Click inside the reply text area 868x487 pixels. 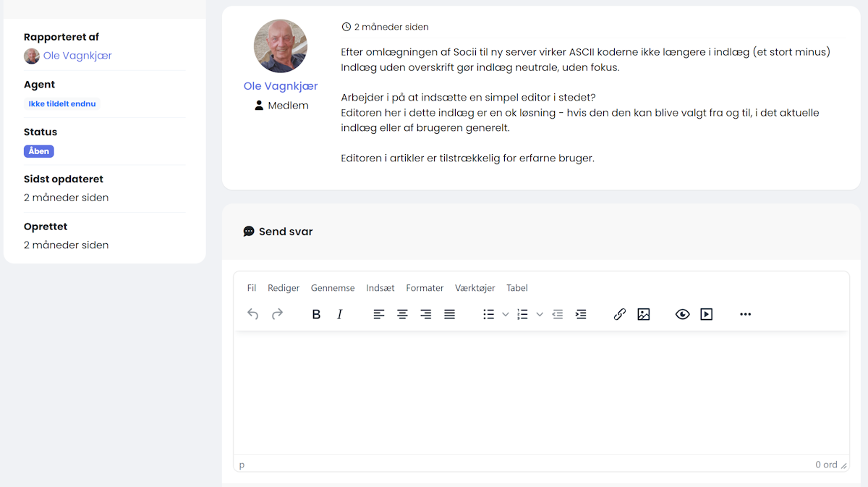tap(541, 393)
